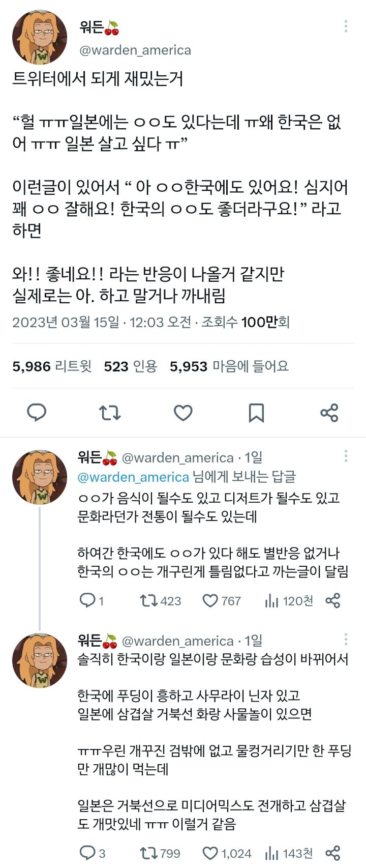Retweet the main tweet
The width and height of the screenshot is (366, 868).
pyautogui.click(x=110, y=413)
